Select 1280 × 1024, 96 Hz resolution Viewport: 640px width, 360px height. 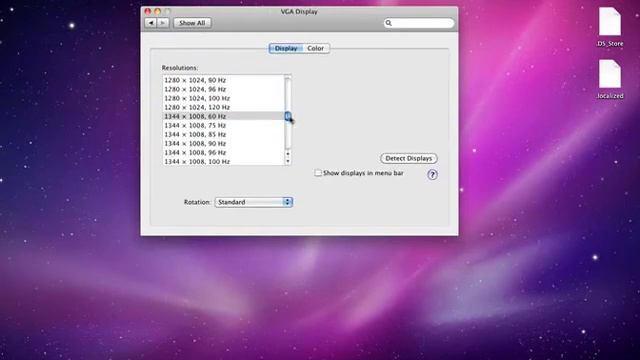(224, 89)
